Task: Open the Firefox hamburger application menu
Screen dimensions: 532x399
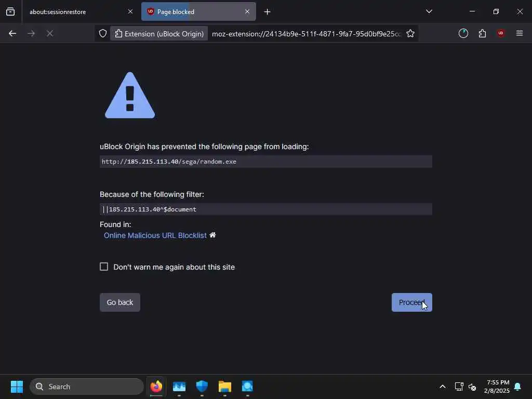Action: coord(520,33)
